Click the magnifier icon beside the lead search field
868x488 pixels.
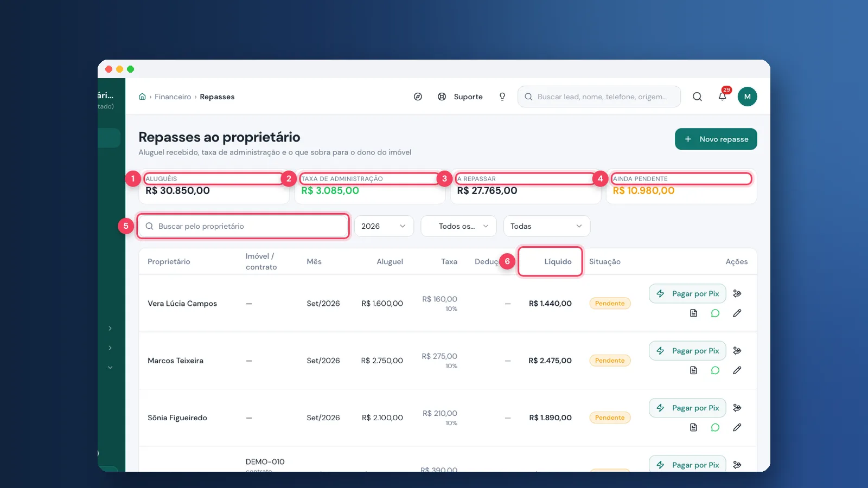point(697,97)
